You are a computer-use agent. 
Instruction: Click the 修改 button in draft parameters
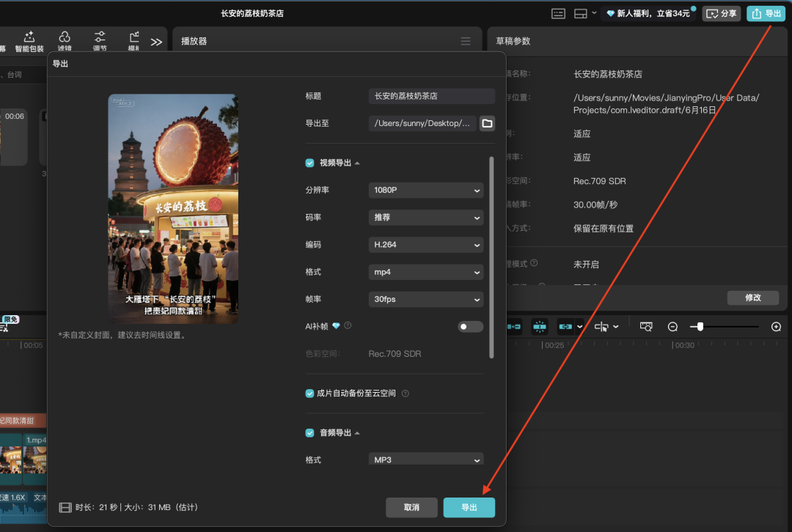[x=752, y=298]
